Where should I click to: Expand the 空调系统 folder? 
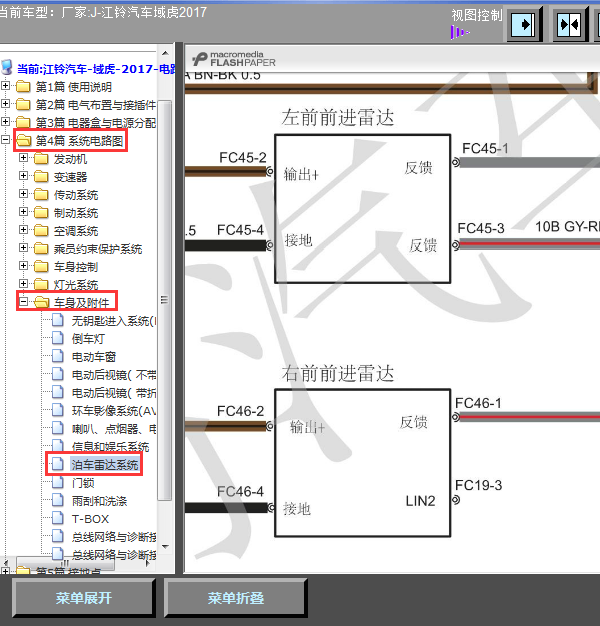click(24, 230)
